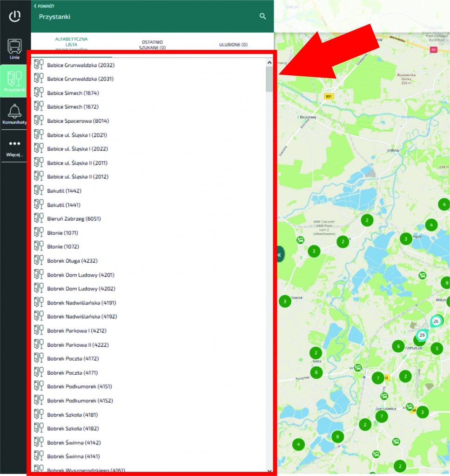Switch to Ostatnio szukane tab
The height and width of the screenshot is (476, 450).
pos(153,45)
